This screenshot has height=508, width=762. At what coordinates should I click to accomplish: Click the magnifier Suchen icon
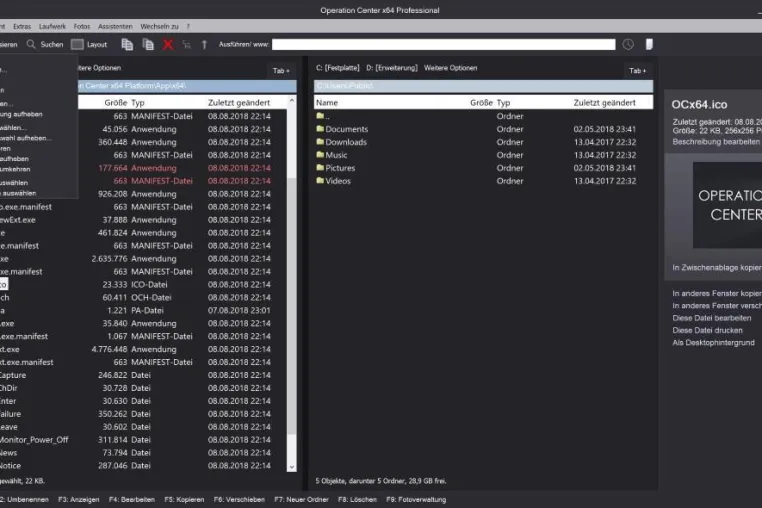[x=31, y=44]
